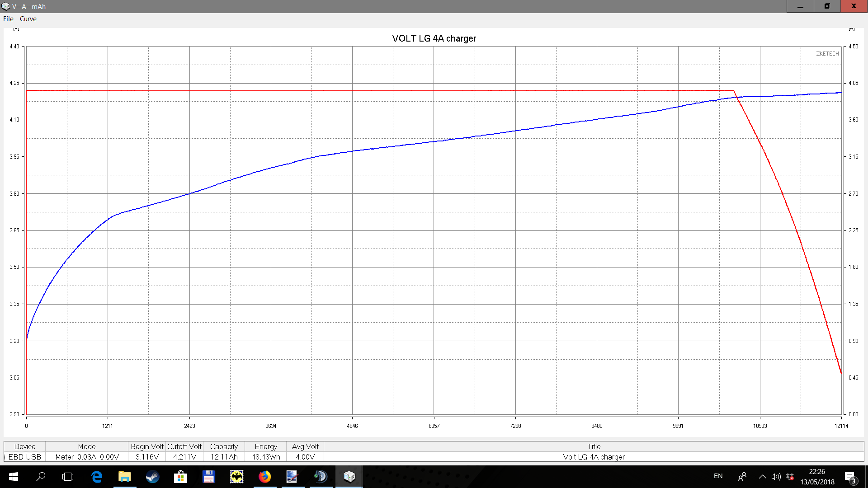Switch to Firefox in taskbar
Viewport: 868px width, 488px height.
[264, 477]
